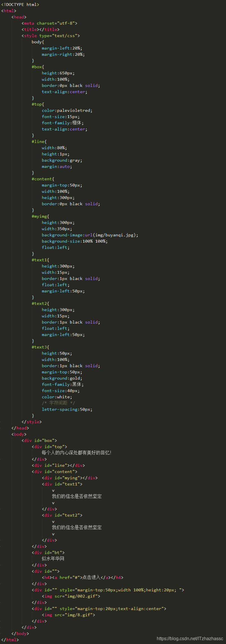Click the "margin:auto;" declaration
Viewport: 226px width, 644px height.
tap(57, 166)
